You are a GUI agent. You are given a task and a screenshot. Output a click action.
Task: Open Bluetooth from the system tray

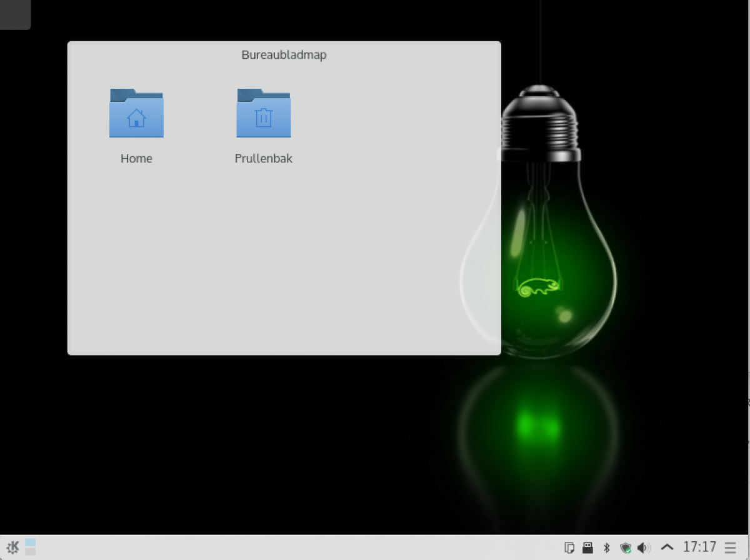coord(606,548)
